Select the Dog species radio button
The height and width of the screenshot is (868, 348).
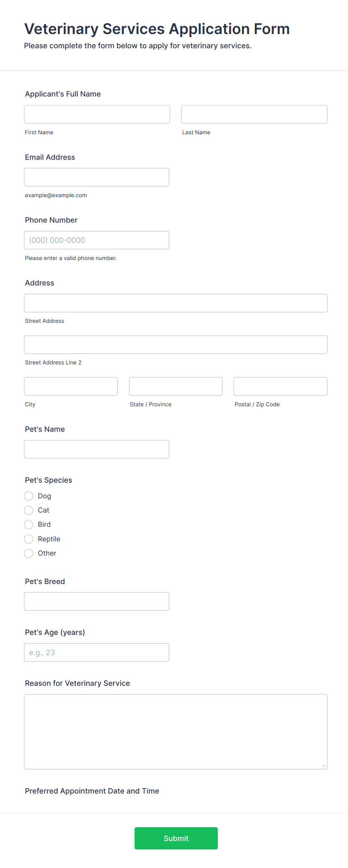pyautogui.click(x=29, y=496)
